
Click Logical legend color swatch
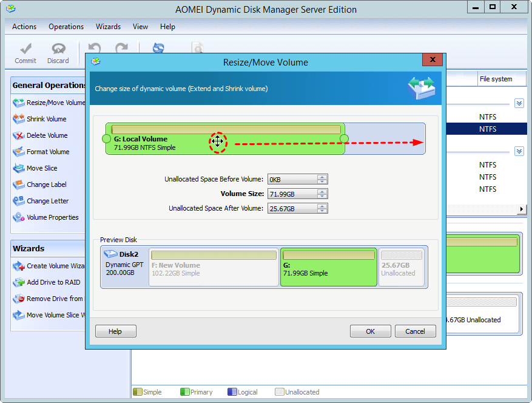tap(232, 392)
